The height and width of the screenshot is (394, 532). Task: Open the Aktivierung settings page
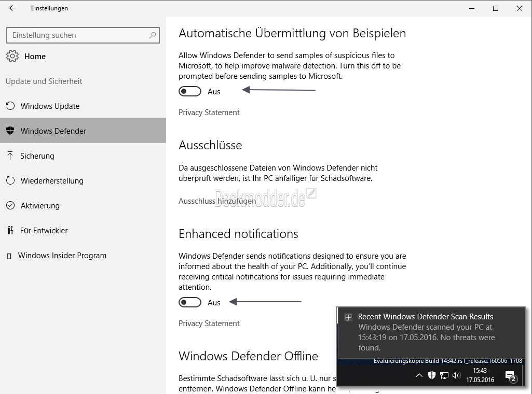83,205
